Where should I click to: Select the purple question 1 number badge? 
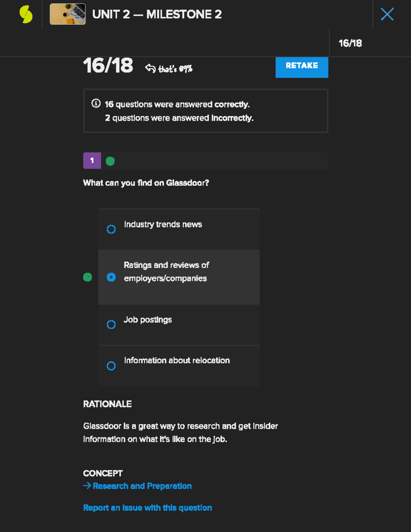92,160
